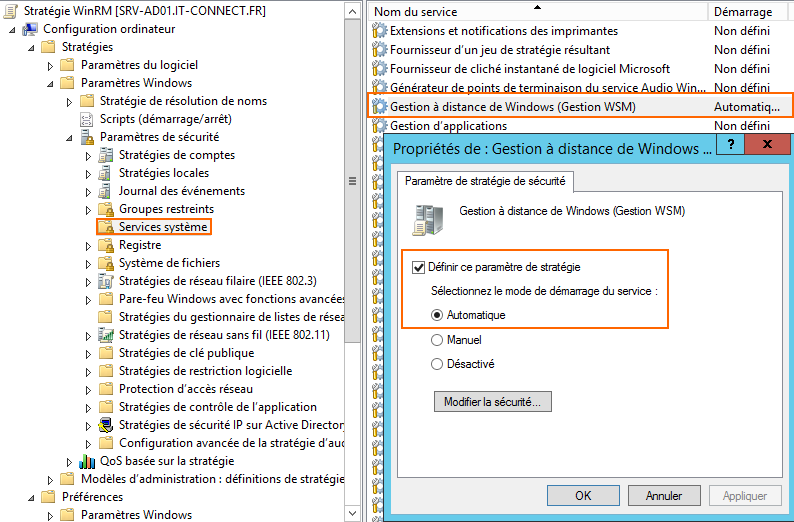The image size is (794, 522).
Task: Sort by the Nom du service column header
Action: [537, 12]
